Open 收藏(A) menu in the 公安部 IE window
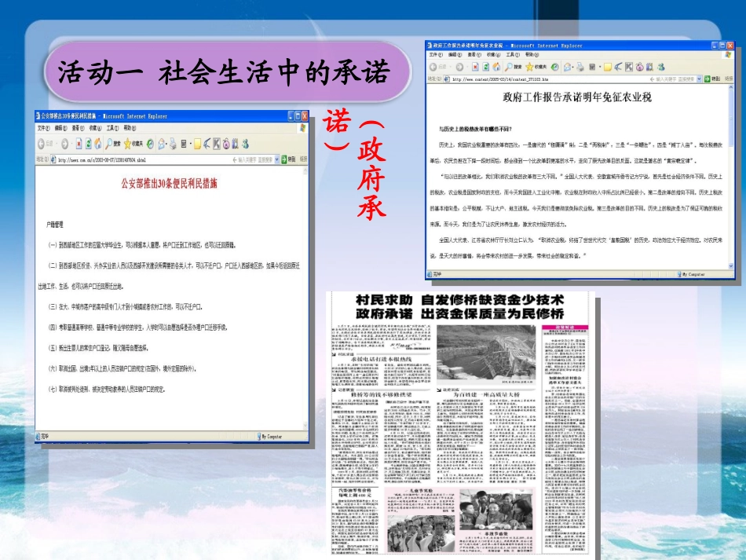 pos(95,128)
